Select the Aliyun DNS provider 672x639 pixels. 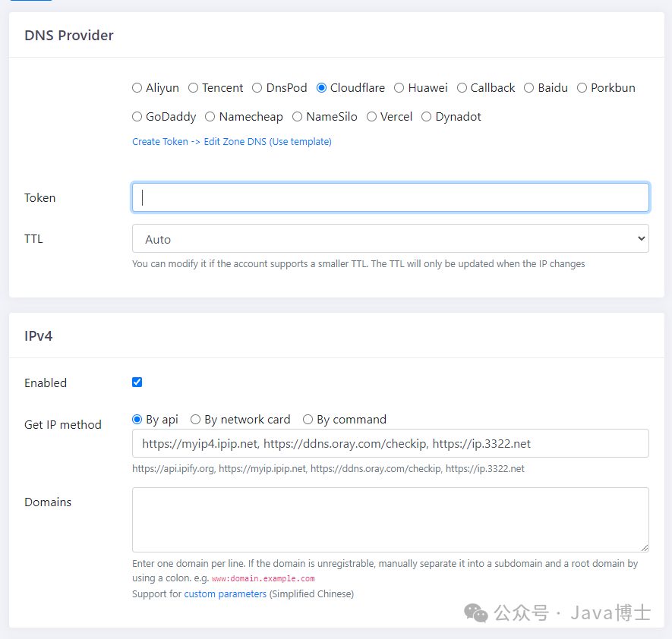point(137,88)
